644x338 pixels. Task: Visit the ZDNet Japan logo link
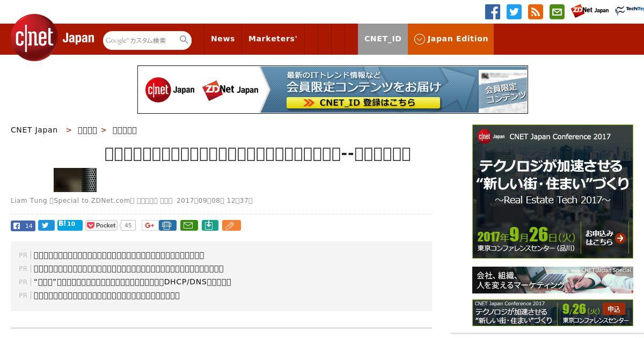tap(590, 11)
